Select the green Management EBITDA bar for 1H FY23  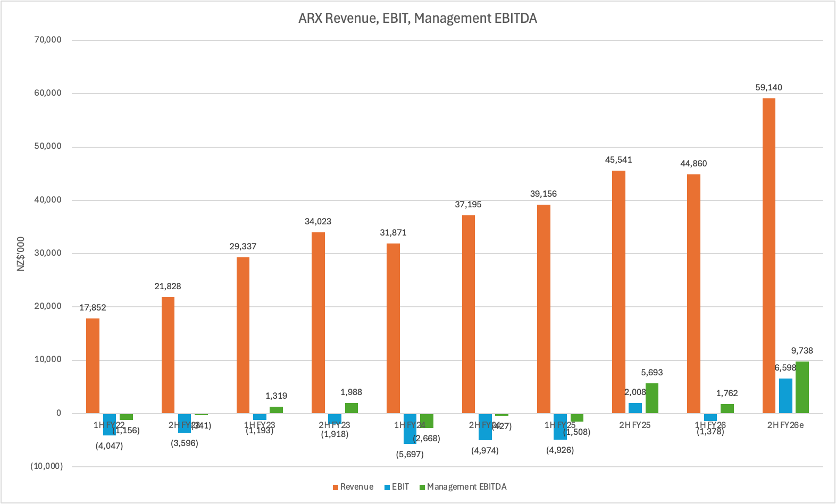coord(276,410)
